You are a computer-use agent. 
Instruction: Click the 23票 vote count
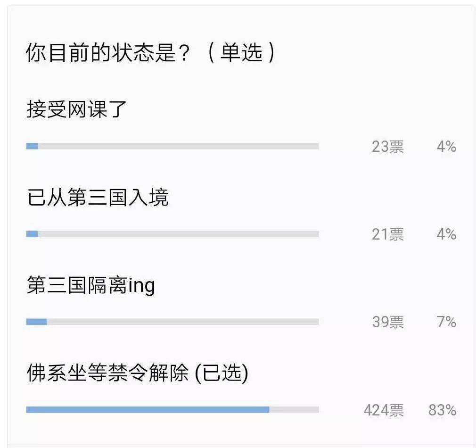388,147
